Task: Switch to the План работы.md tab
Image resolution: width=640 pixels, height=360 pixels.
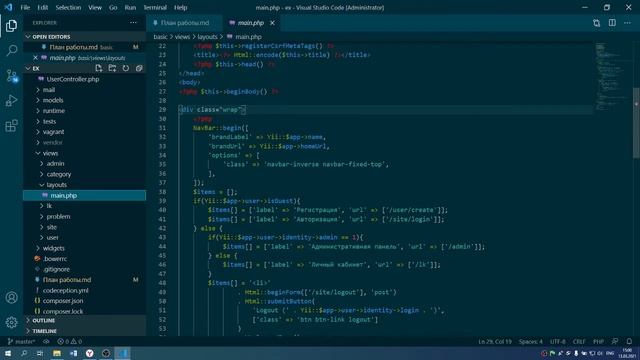Action: pos(184,23)
